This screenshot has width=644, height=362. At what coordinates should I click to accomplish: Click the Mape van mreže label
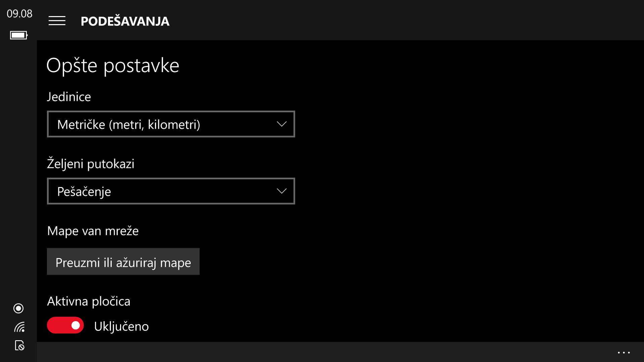93,231
